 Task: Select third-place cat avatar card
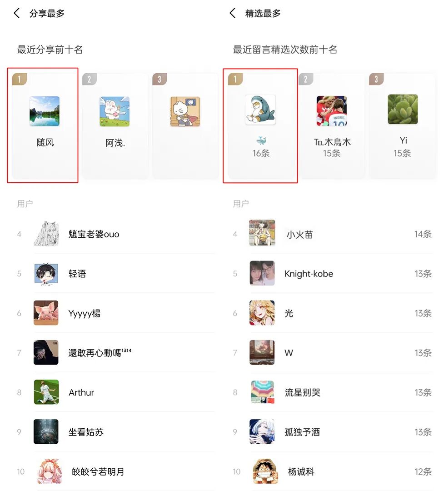[185, 126]
